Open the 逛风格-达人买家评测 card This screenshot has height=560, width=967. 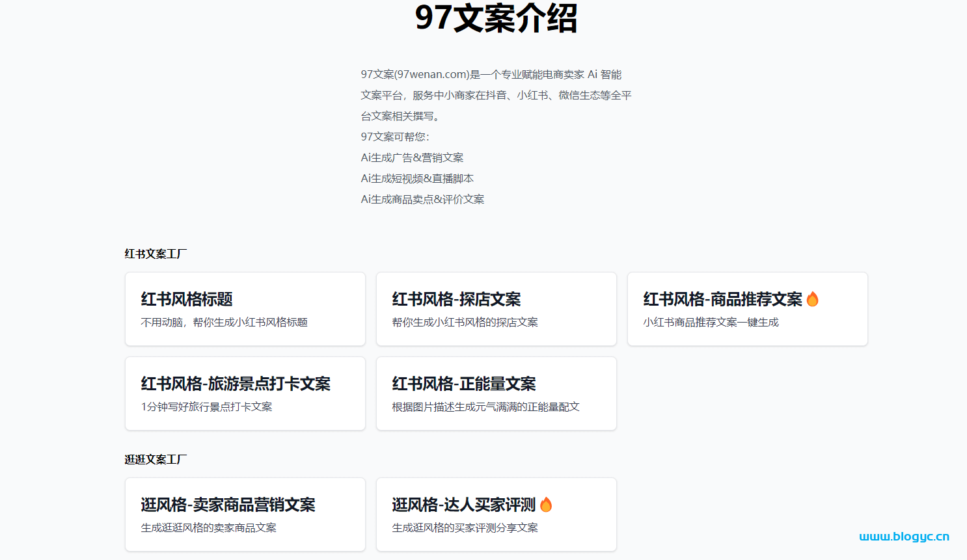497,514
